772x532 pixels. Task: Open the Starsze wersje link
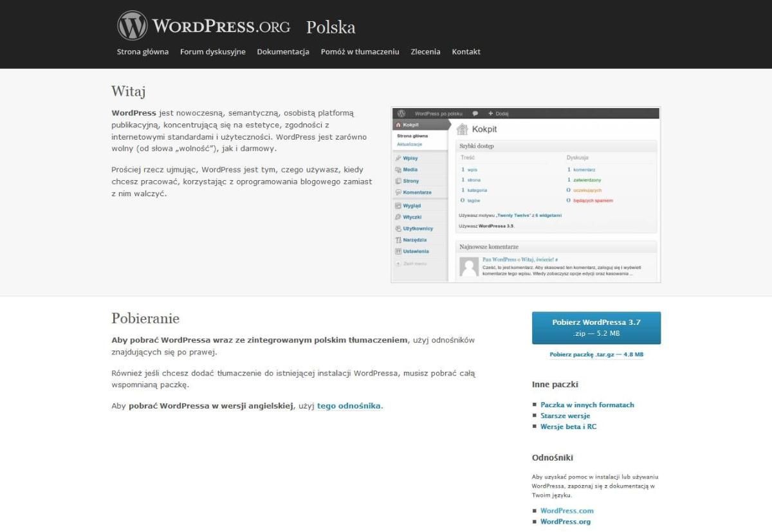coord(565,416)
